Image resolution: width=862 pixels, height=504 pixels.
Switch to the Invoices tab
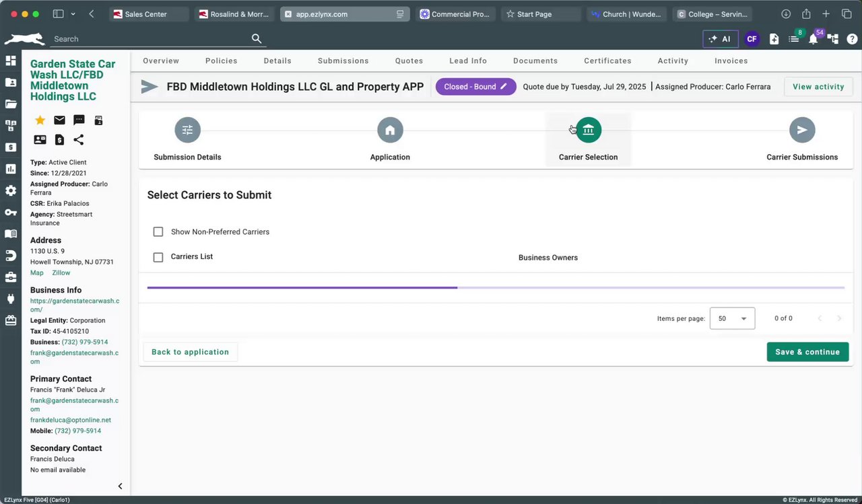[731, 61]
